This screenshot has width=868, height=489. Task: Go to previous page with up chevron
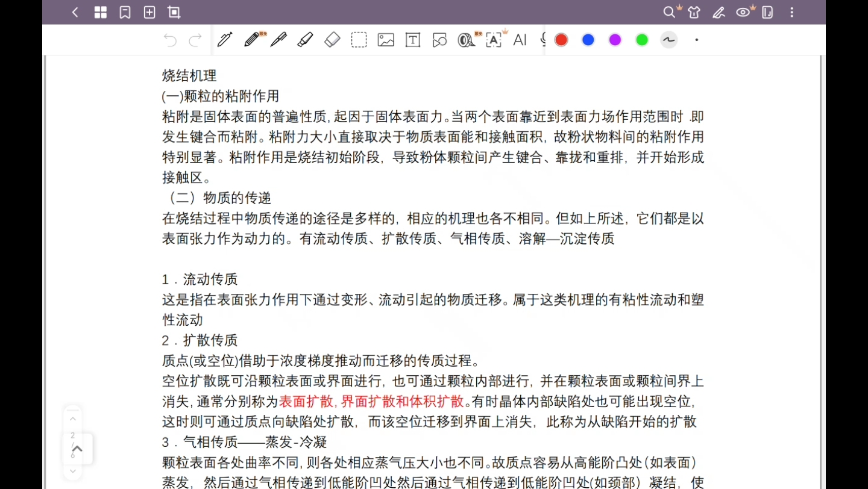72,419
